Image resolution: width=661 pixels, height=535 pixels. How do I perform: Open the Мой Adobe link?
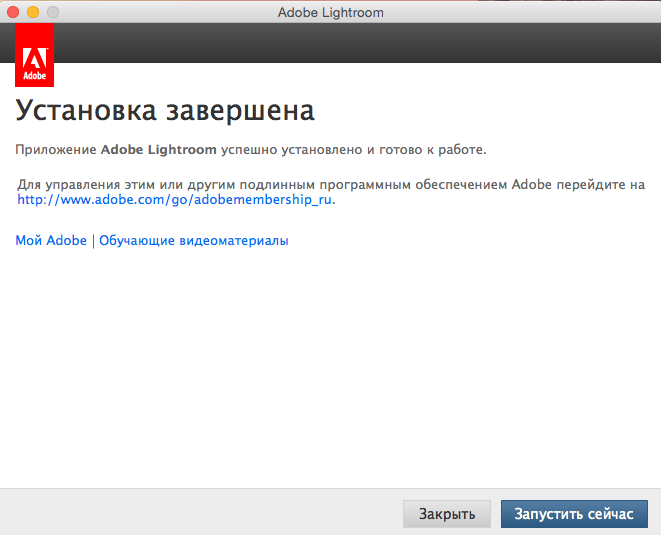click(x=51, y=240)
